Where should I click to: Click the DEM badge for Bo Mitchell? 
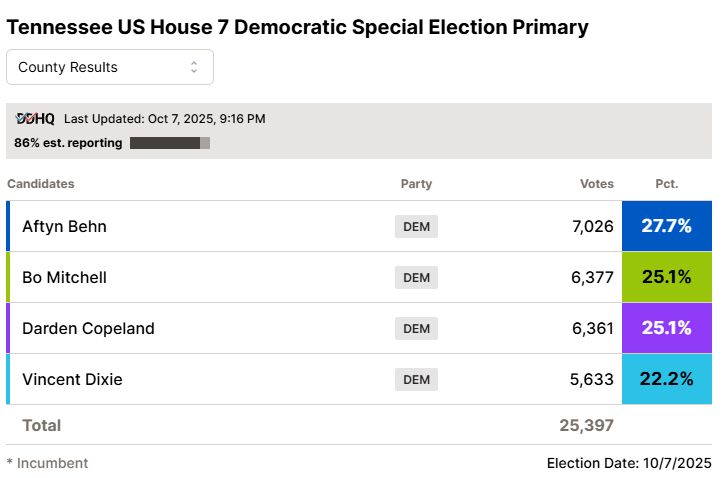tap(416, 277)
